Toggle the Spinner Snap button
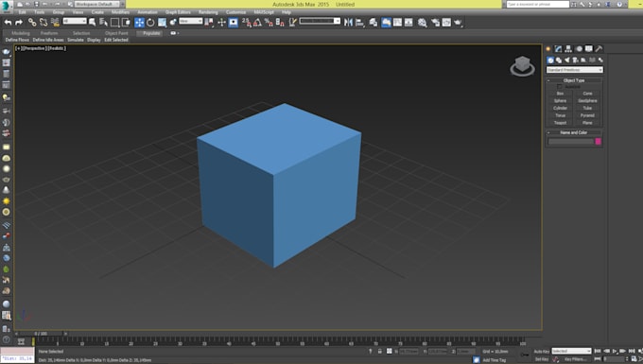Image resolution: width=643 pixels, height=364 pixels. click(x=280, y=22)
